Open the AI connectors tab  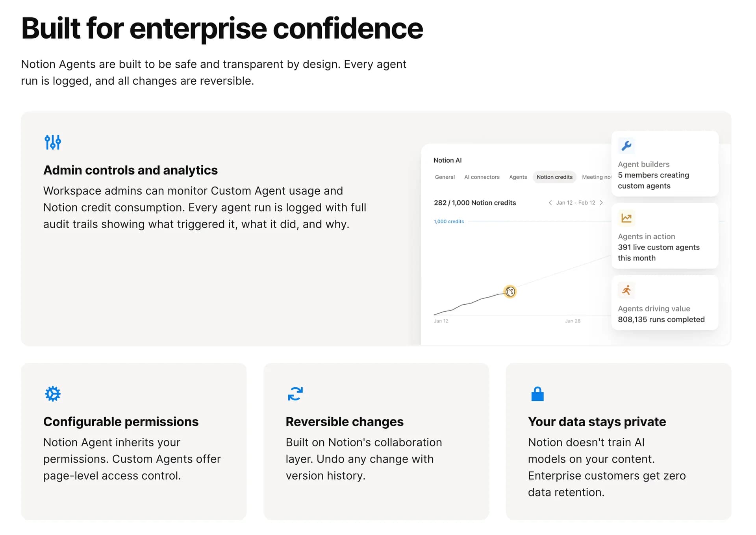(x=482, y=177)
